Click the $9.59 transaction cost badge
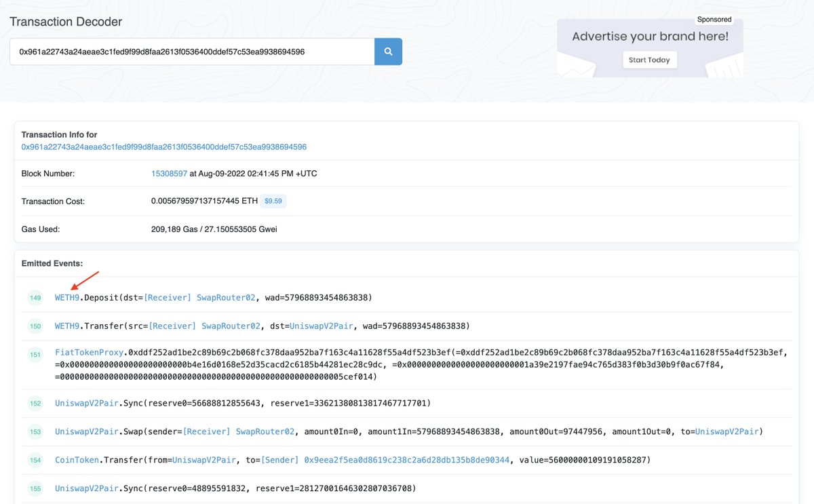 pyautogui.click(x=273, y=201)
